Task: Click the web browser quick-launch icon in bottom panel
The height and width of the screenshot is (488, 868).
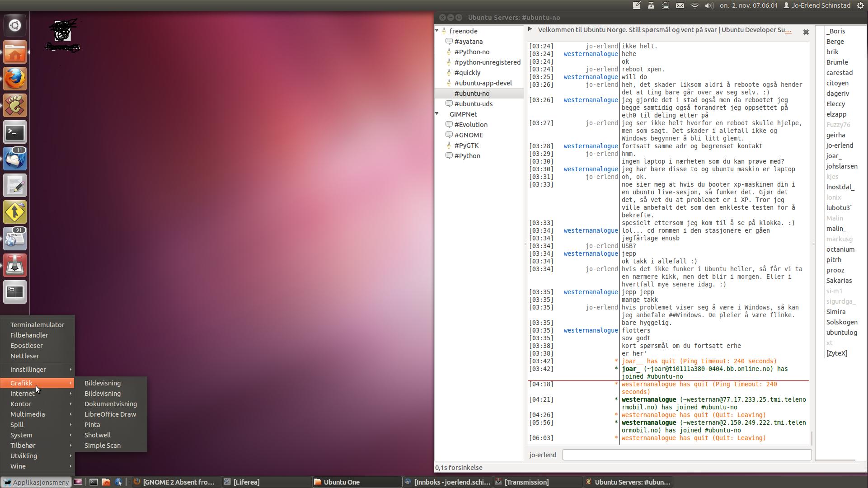Action: tap(118, 482)
